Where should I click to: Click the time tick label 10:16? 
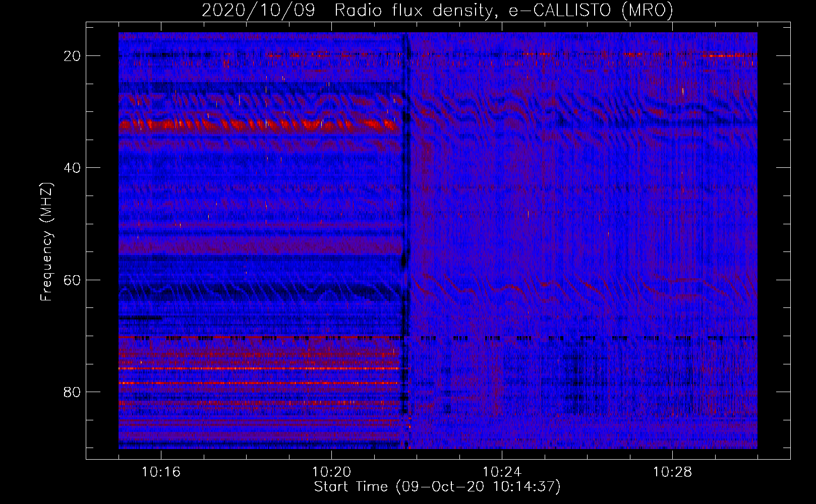point(161,472)
